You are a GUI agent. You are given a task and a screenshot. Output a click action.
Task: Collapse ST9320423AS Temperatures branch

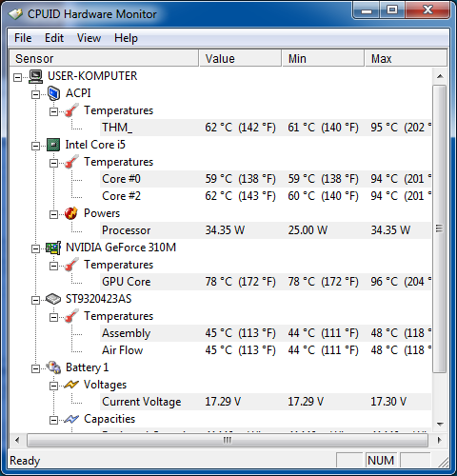click(x=53, y=317)
